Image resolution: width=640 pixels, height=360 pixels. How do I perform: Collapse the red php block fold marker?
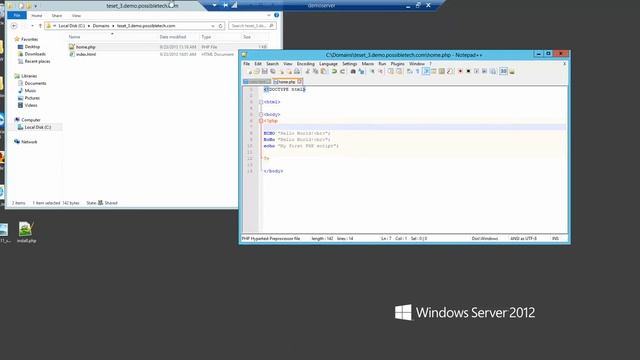[261, 121]
